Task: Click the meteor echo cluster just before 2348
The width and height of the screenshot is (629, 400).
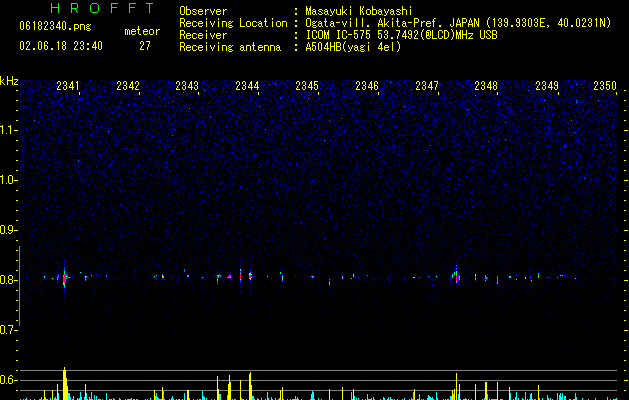Action: pos(456,276)
